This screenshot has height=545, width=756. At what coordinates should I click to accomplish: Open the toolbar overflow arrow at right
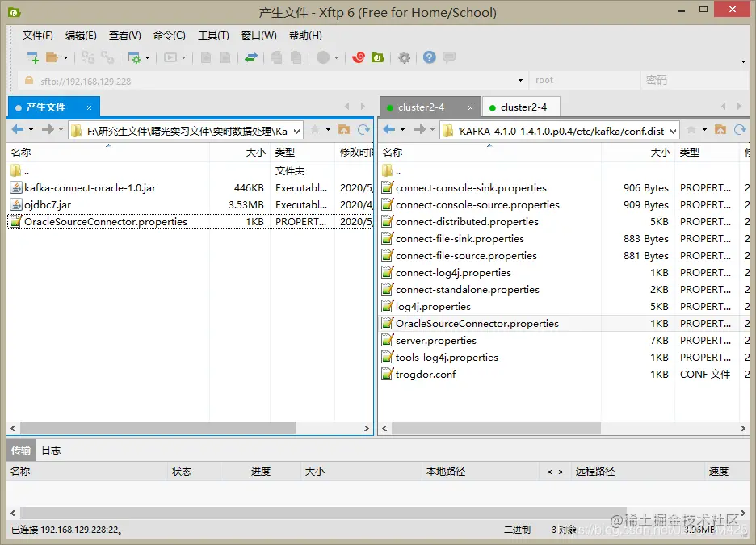pyautogui.click(x=743, y=61)
